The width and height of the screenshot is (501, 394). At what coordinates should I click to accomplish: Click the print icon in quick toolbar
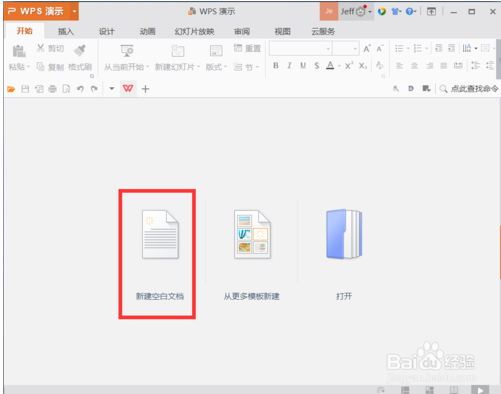[x=52, y=89]
